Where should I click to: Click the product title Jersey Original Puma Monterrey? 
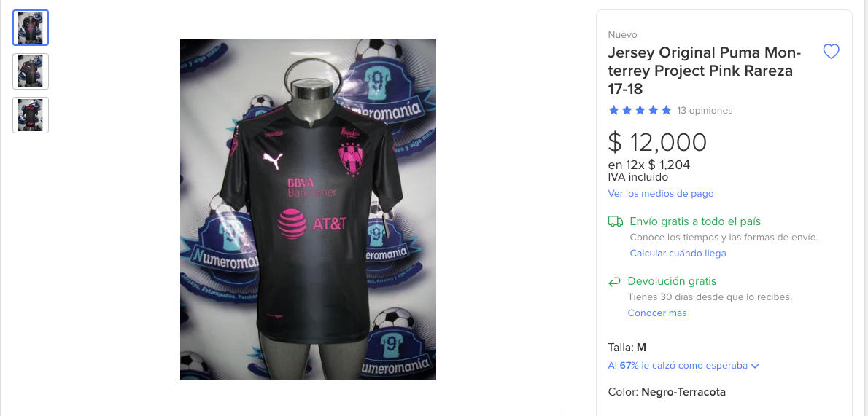tap(704, 71)
